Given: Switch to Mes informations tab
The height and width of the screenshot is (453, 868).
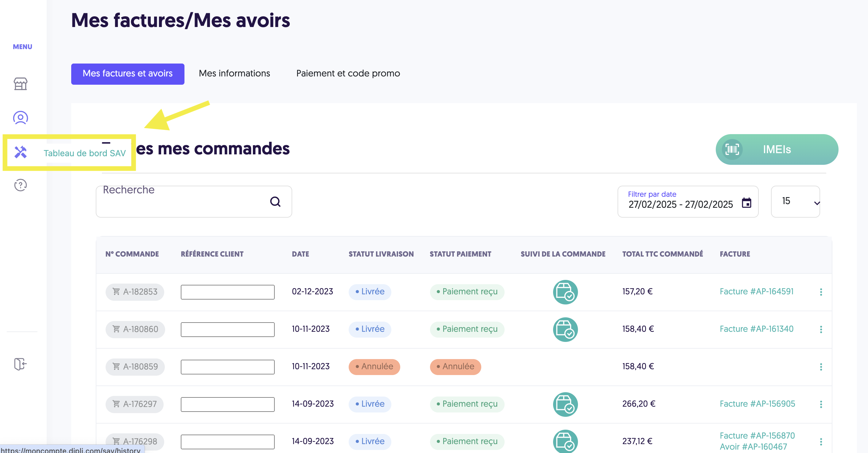Looking at the screenshot, I should (234, 73).
